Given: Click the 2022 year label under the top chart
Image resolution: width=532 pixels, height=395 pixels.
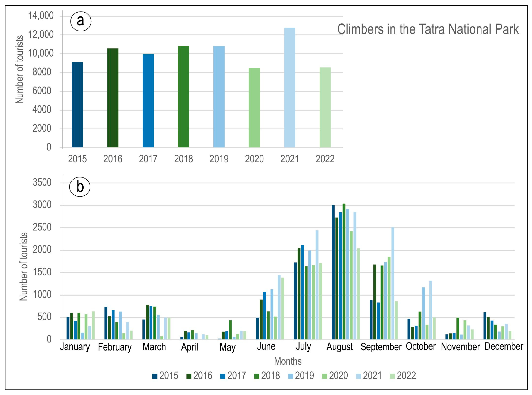Looking at the screenshot, I should coord(325,159).
